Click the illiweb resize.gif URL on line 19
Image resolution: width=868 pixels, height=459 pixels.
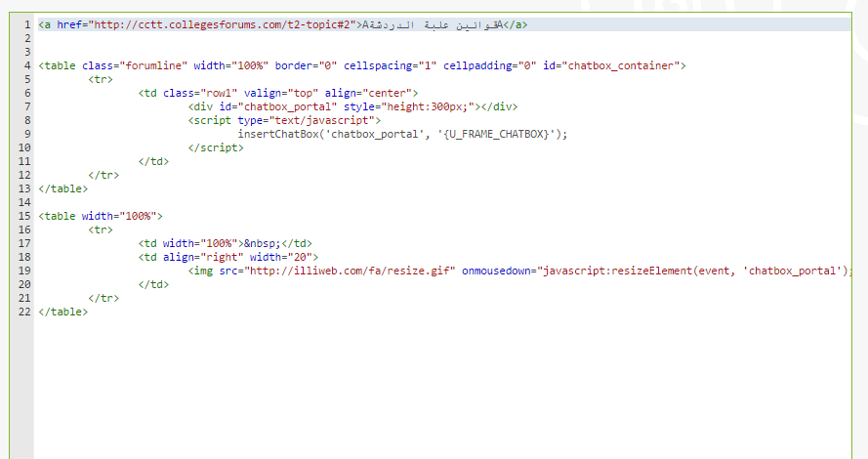(x=350, y=271)
